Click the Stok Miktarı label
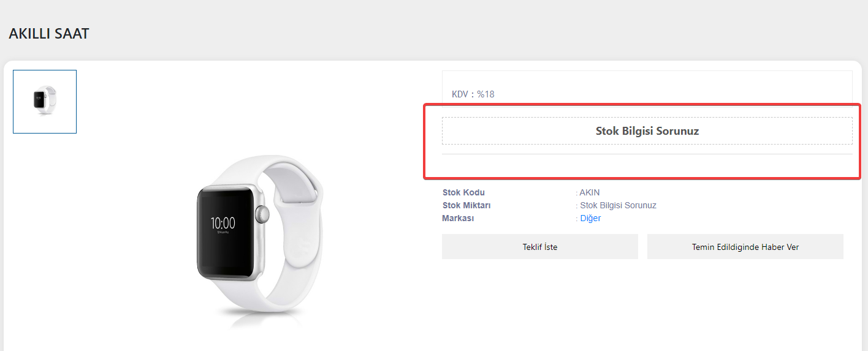868x351 pixels. [466, 205]
